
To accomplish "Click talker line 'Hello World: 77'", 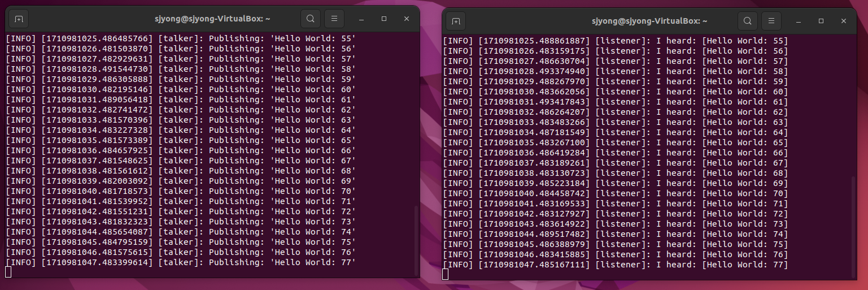I will pyautogui.click(x=180, y=262).
